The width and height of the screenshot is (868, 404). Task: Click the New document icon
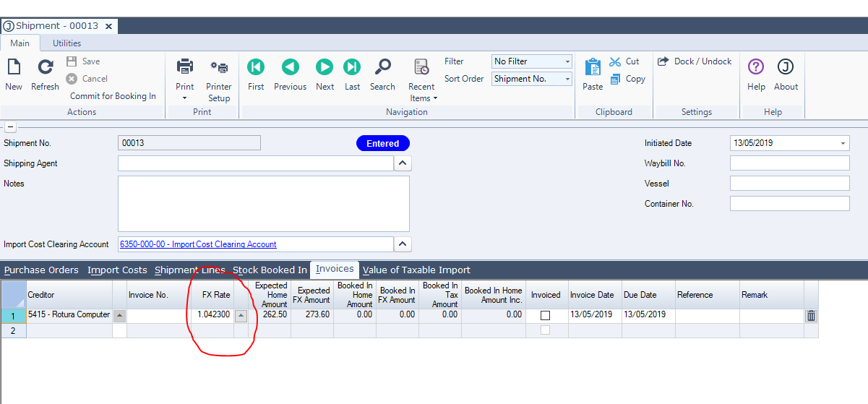(14, 68)
